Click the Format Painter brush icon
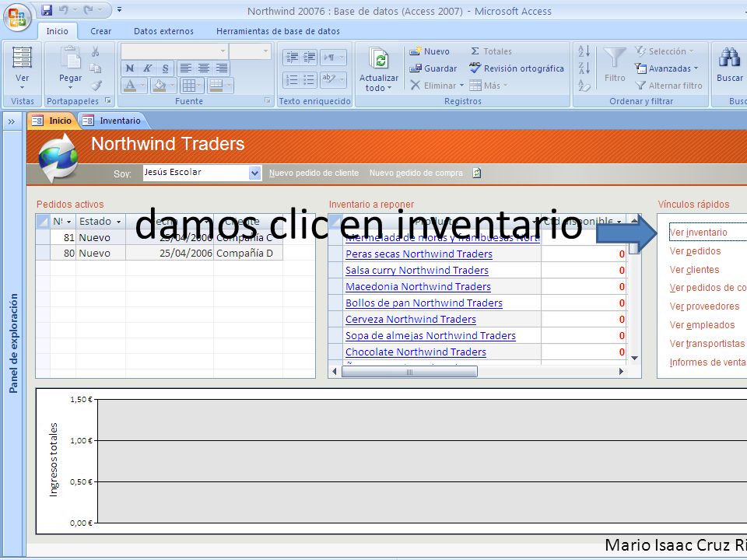The image size is (747, 560). coord(96,86)
